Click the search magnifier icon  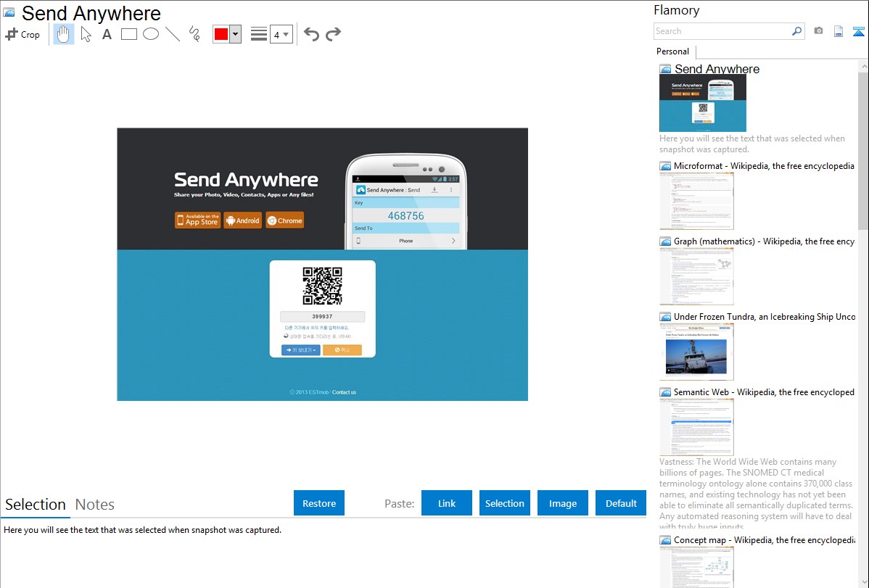point(797,31)
